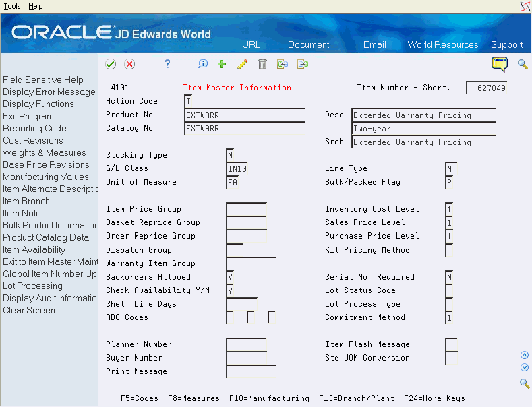Viewport: 532px width, 407px height.
Task: Open Reporting Code option
Action: [x=34, y=129]
